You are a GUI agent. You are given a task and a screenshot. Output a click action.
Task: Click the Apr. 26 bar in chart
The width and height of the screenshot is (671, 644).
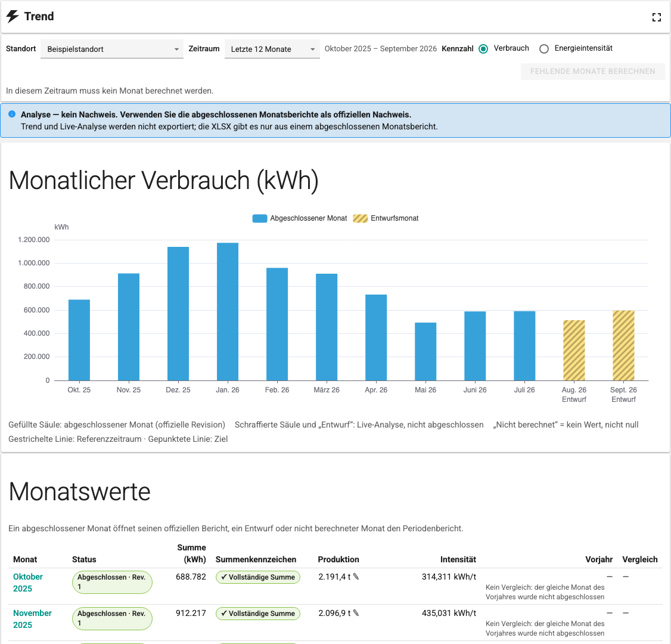[376, 338]
